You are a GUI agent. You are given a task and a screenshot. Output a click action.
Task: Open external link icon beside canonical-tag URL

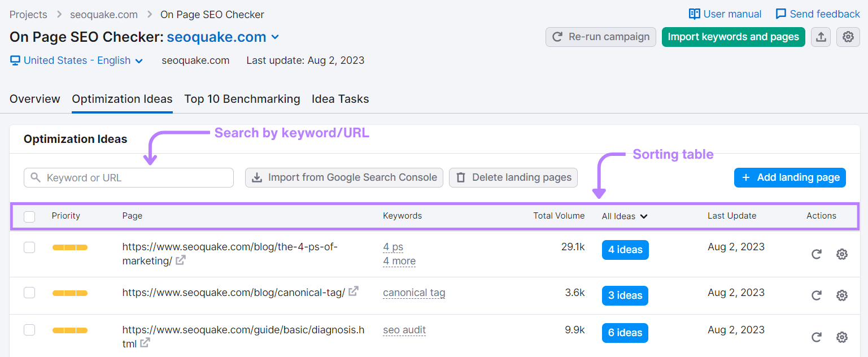tap(354, 291)
